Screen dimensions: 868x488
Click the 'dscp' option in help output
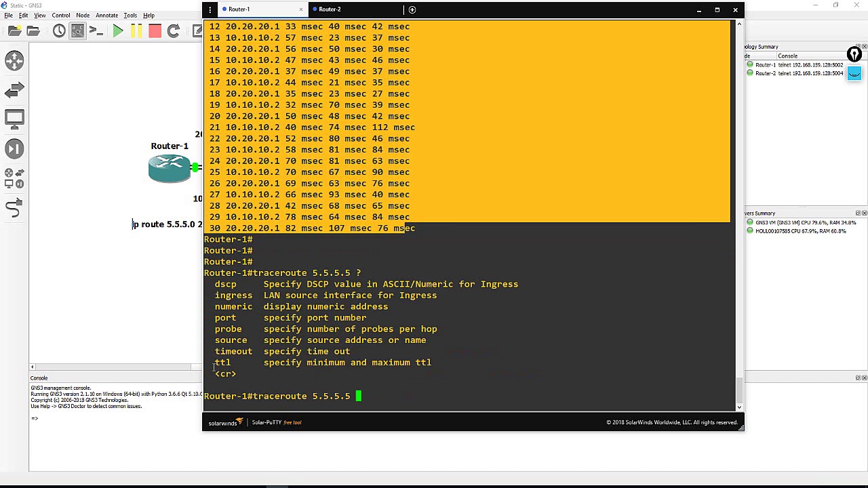226,284
